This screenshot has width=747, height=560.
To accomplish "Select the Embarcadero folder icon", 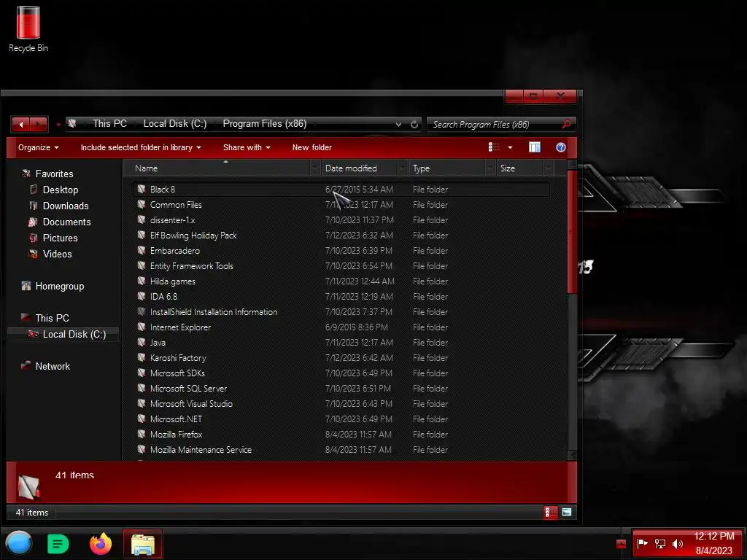I will click(x=141, y=250).
